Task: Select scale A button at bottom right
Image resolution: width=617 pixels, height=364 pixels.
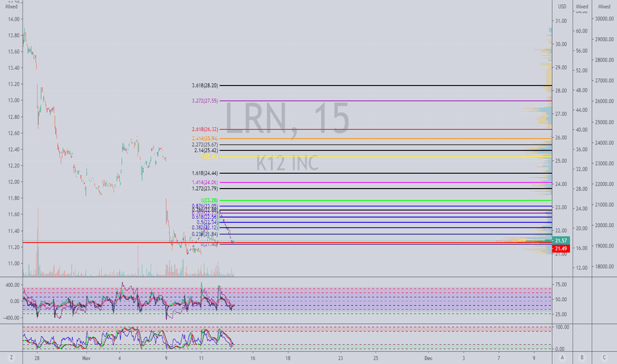Action: (x=562, y=357)
